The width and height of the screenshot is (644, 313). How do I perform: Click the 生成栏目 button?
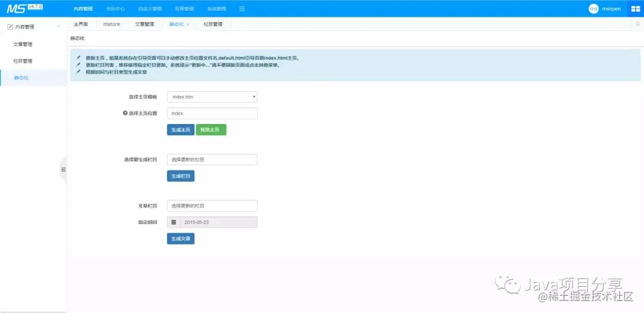point(181,176)
